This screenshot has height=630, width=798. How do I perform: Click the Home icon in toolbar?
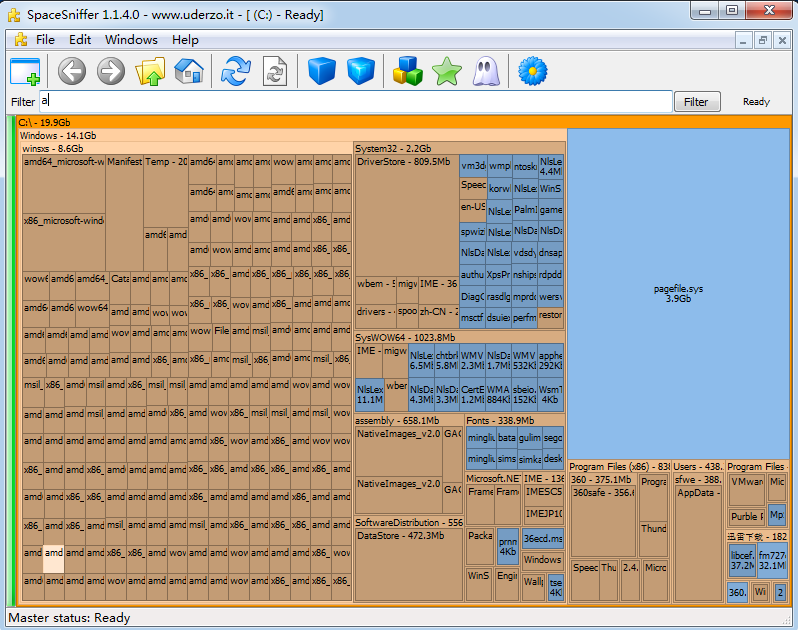point(189,71)
